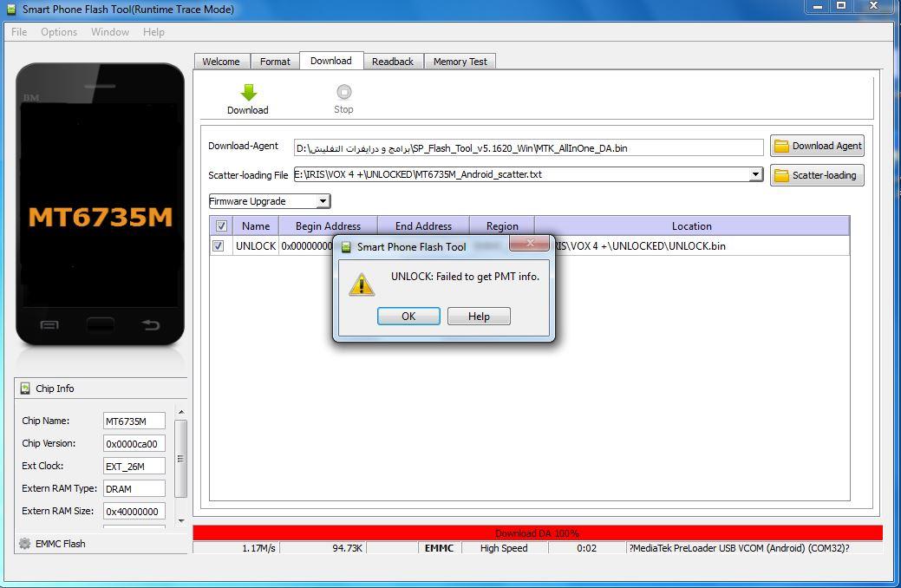Click the phone home button

(100, 325)
